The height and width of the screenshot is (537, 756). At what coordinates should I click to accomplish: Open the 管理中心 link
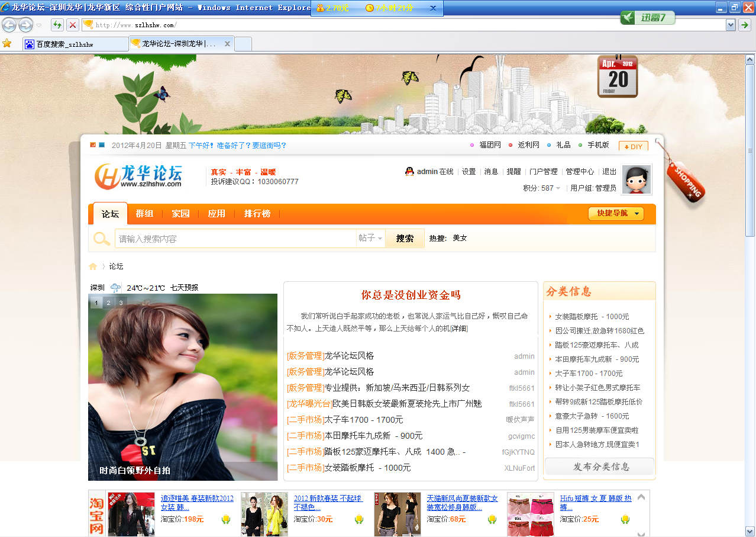click(x=580, y=172)
